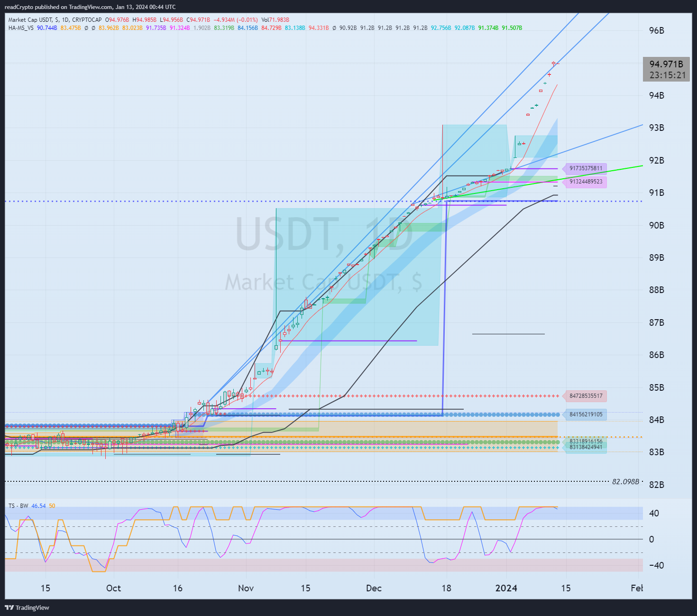
Task: Click HA-MS_VS value 90.92B
Action: click(348, 28)
